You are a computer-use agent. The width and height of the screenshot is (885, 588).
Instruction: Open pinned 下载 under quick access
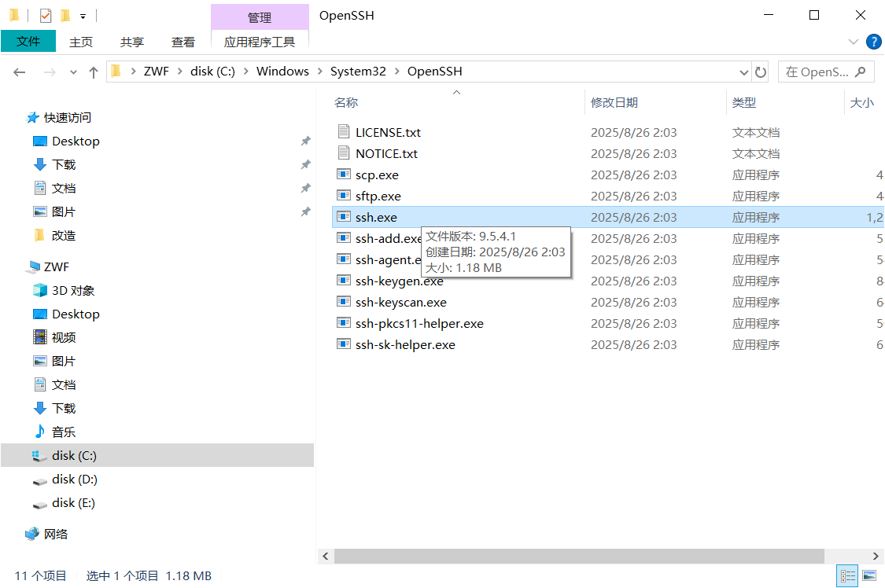tap(64, 164)
